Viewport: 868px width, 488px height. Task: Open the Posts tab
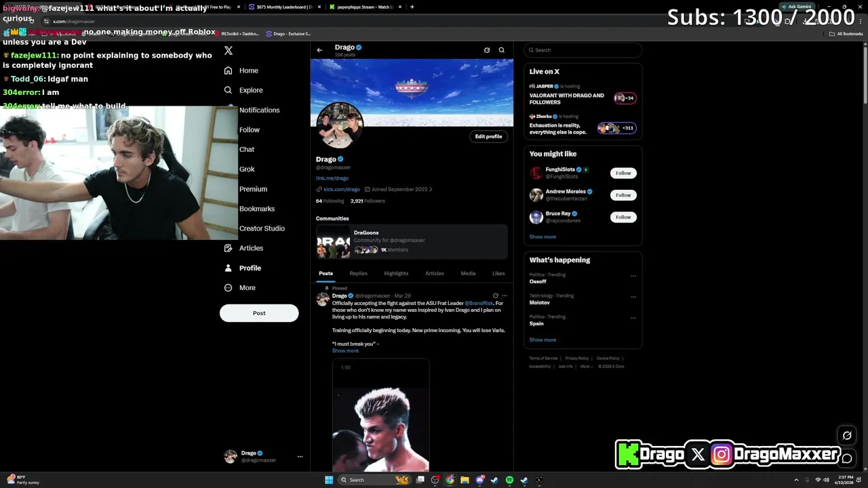point(325,273)
